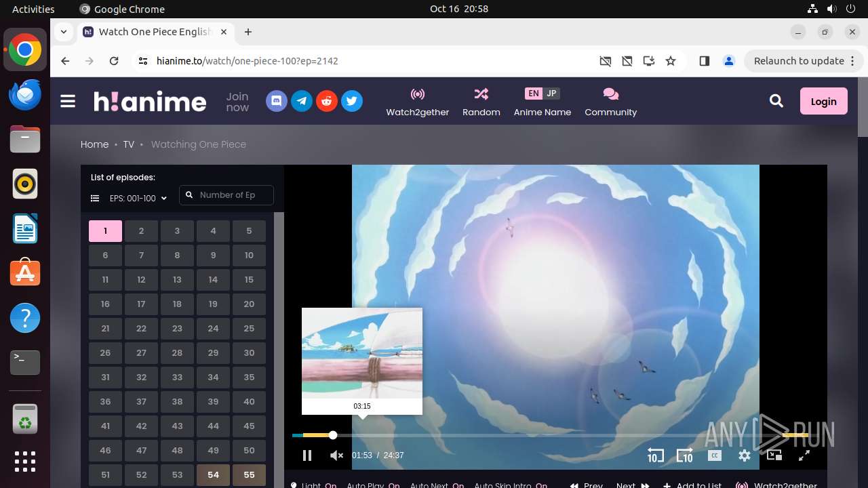
Task: Click the Login button
Action: 823,101
